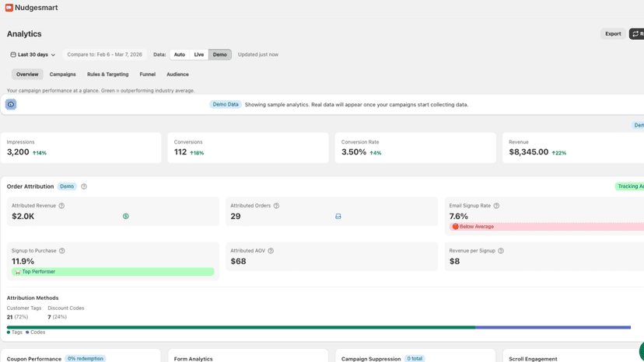Viewport: 644px width, 362px height.
Task: Click the Demo badge beside Order Attribution
Action: [67, 186]
